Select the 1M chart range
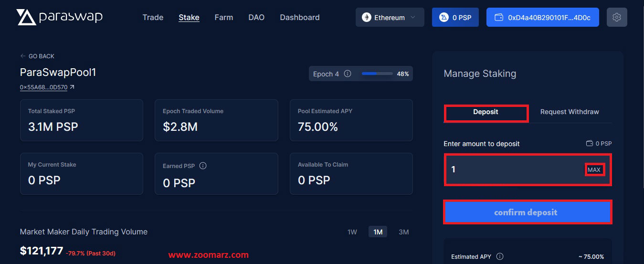This screenshot has width=644, height=264. coord(378,232)
